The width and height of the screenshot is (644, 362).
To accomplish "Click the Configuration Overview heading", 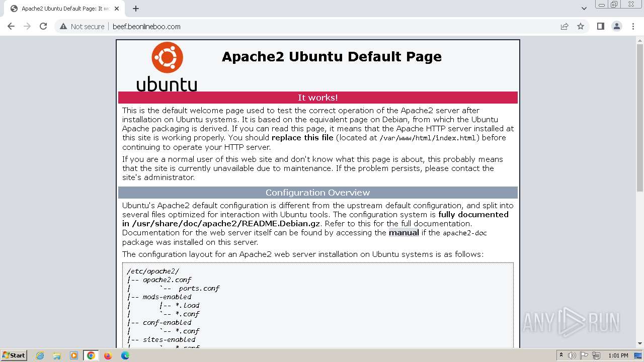I will tap(317, 193).
